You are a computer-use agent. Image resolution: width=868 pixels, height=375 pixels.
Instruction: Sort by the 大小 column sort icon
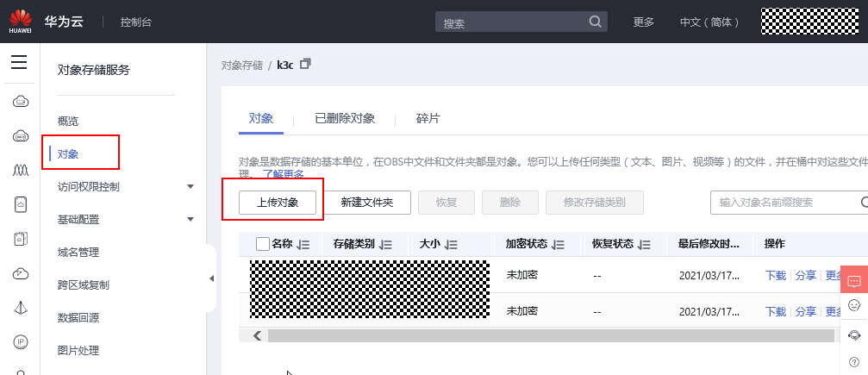point(451,244)
